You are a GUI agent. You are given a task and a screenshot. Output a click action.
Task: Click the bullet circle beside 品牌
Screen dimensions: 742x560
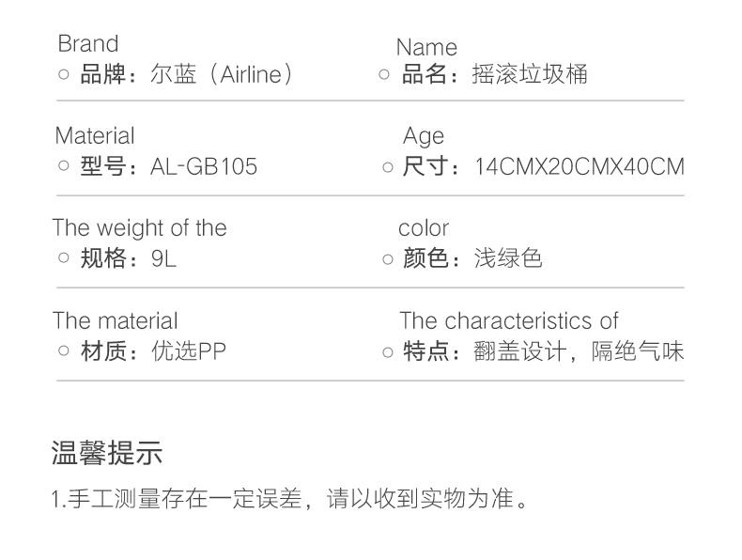point(64,74)
